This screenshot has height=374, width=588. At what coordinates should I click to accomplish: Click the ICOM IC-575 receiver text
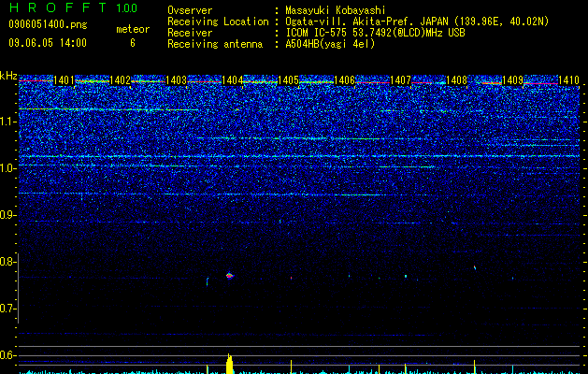coord(318,33)
